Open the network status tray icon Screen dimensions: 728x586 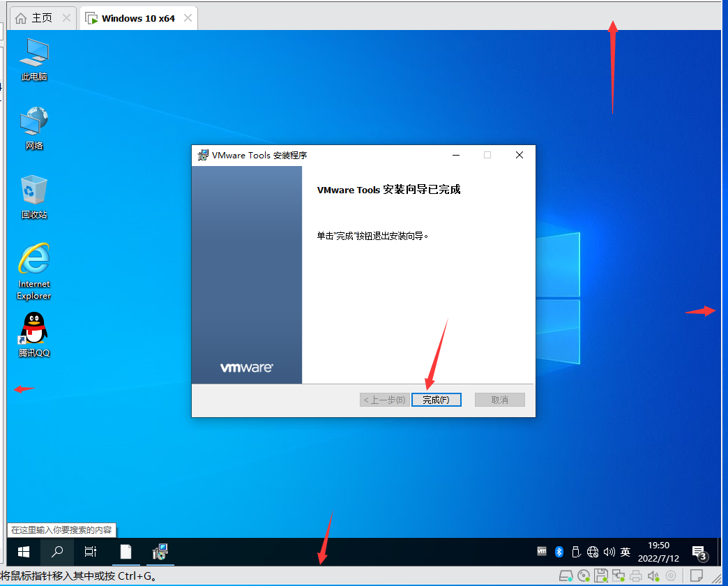[x=593, y=552]
